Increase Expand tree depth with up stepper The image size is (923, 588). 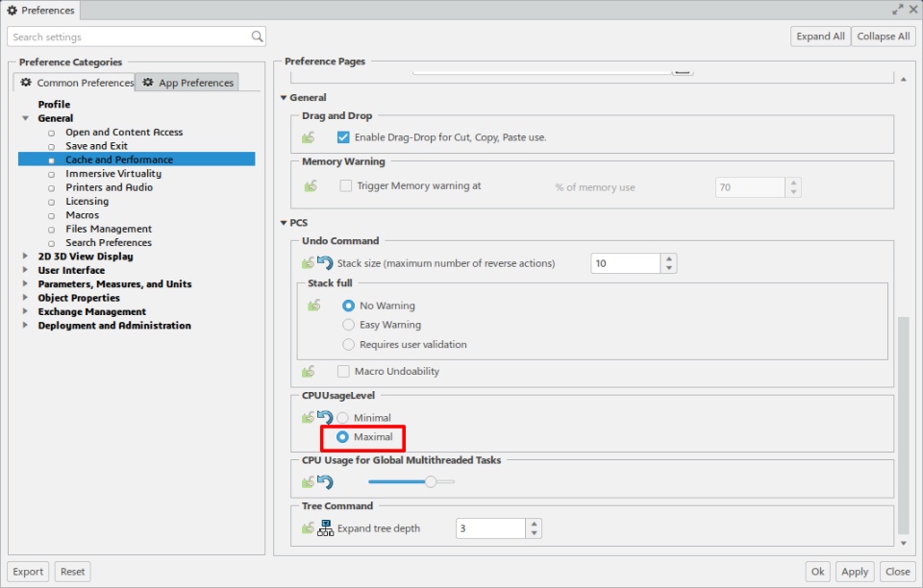[534, 524]
